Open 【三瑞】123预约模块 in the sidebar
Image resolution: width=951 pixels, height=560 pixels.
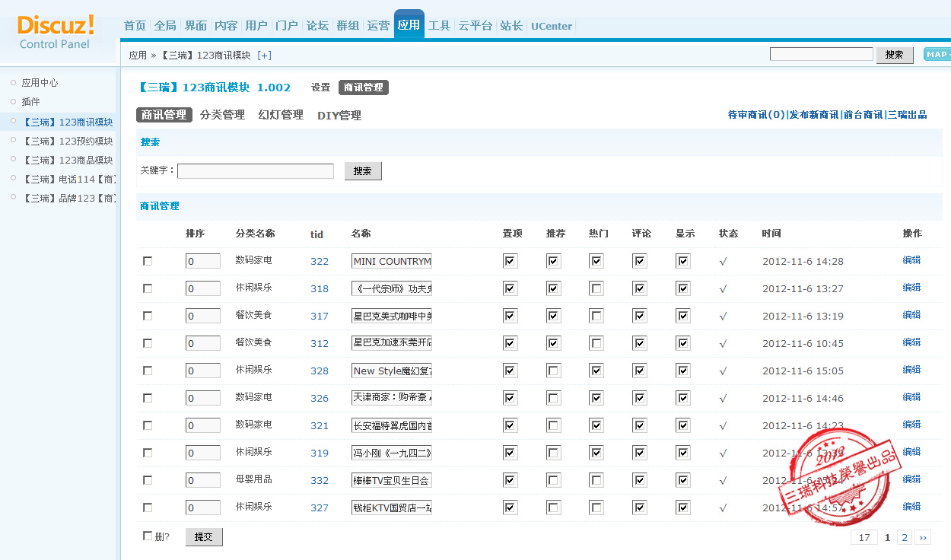67,141
